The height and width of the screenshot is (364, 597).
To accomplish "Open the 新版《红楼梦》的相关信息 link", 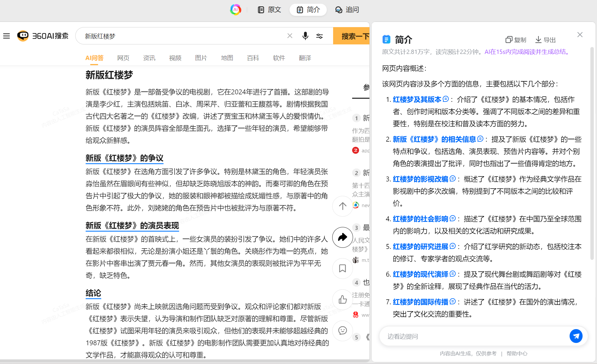I will point(434,139).
